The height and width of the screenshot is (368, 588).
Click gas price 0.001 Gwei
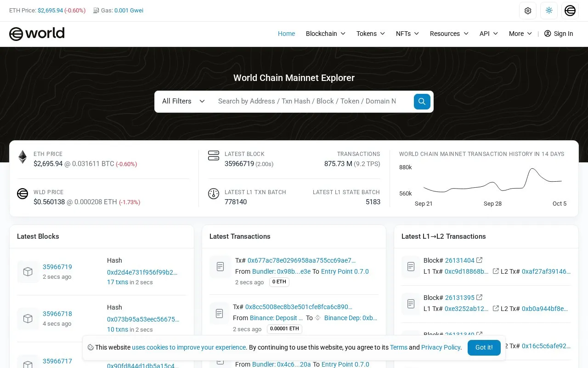coord(129,11)
